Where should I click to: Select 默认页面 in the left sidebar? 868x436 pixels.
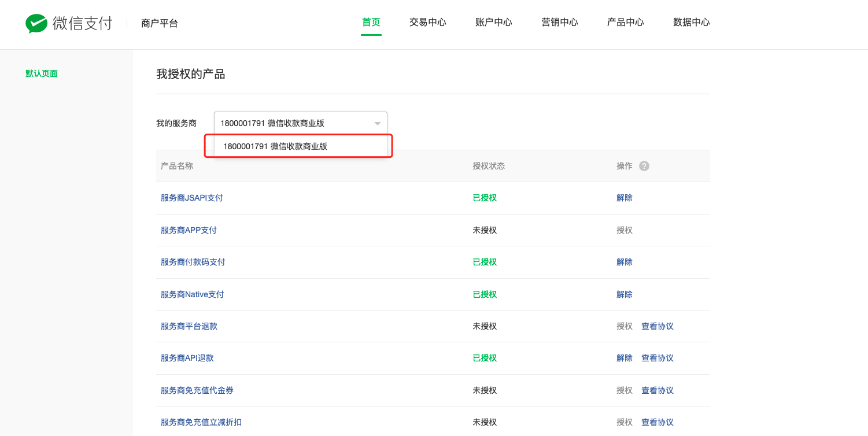click(42, 73)
